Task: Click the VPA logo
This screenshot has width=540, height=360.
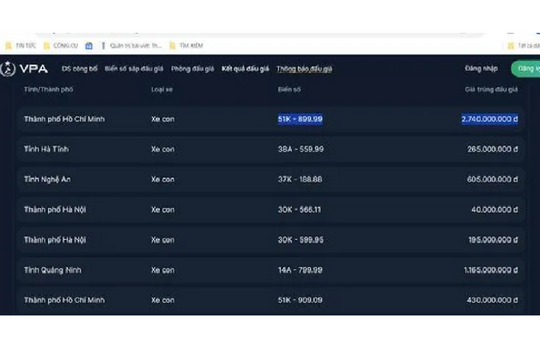Action: [24, 69]
